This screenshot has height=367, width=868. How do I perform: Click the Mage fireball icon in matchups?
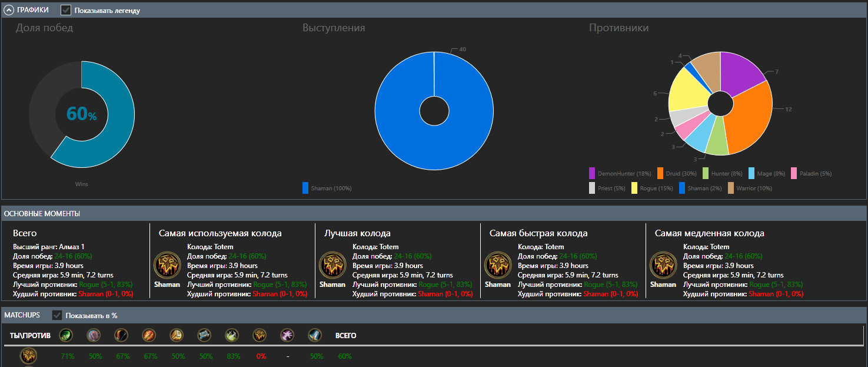(149, 335)
